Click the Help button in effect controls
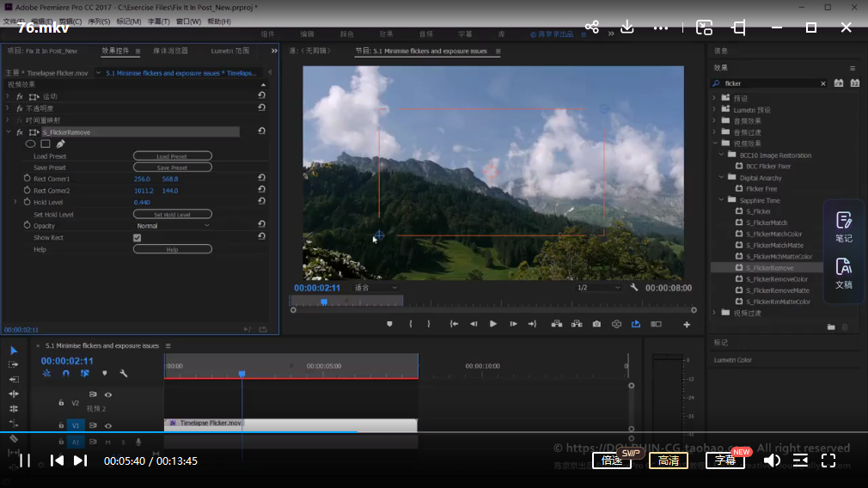Screen dimensions: 868x488 [173, 249]
